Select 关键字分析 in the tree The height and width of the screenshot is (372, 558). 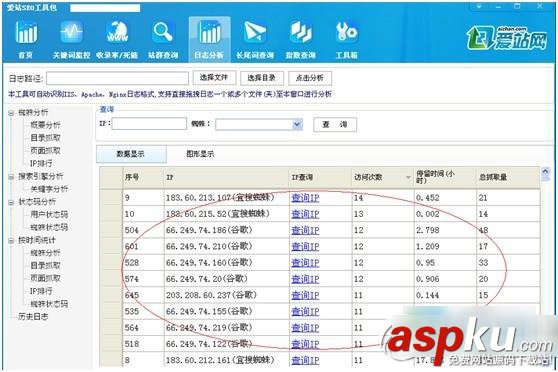pyautogui.click(x=49, y=189)
